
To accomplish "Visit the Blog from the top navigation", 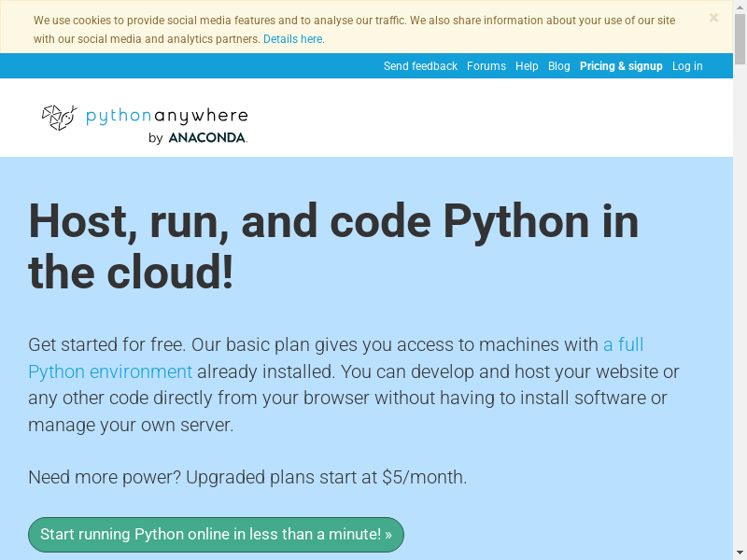I will (558, 66).
